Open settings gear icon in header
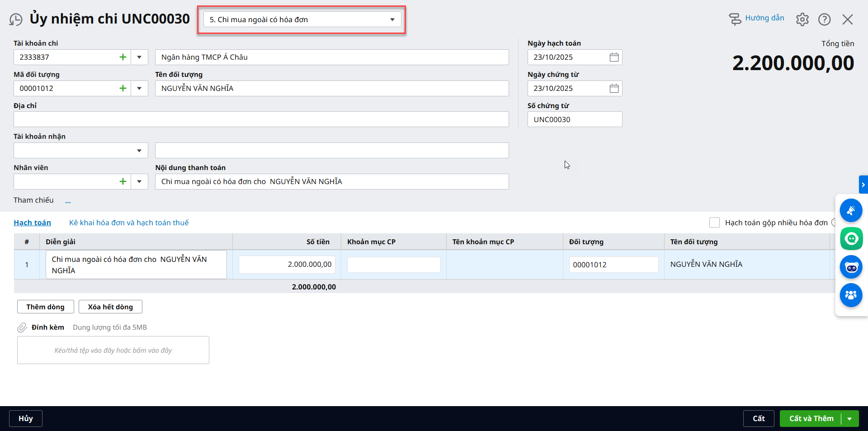Image resolution: width=868 pixels, height=431 pixels. pos(802,19)
